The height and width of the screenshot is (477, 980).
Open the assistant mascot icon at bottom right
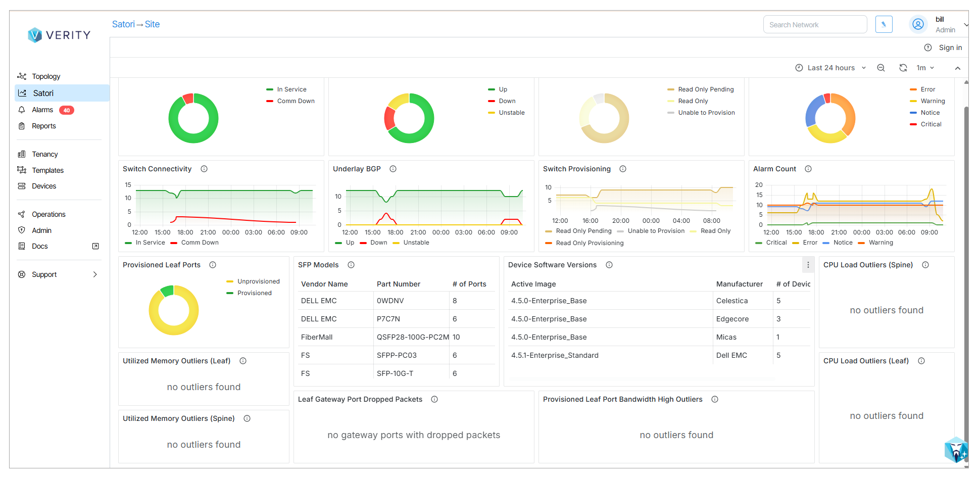[955, 450]
